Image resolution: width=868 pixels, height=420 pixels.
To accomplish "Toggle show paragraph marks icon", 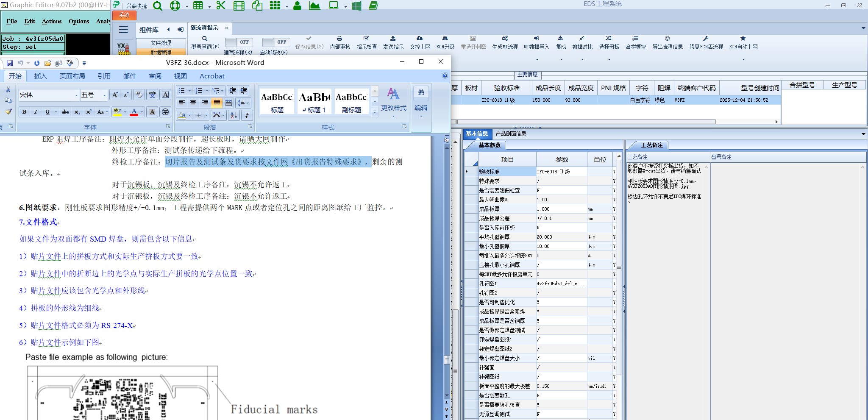I will 247,115.
